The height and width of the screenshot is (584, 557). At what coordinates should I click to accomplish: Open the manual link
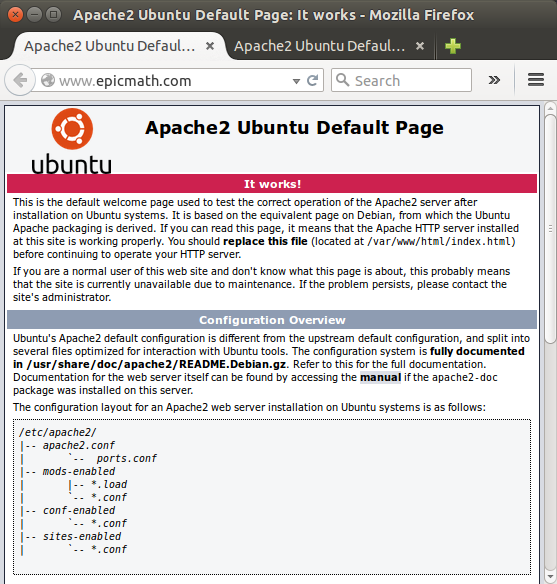pos(381,377)
